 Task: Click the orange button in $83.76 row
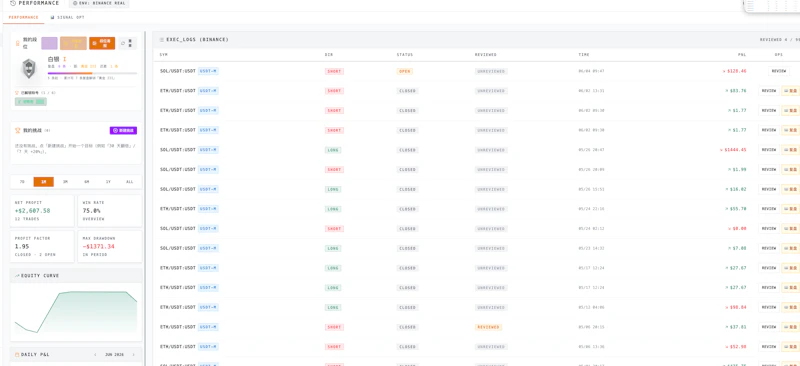pyautogui.click(x=790, y=91)
